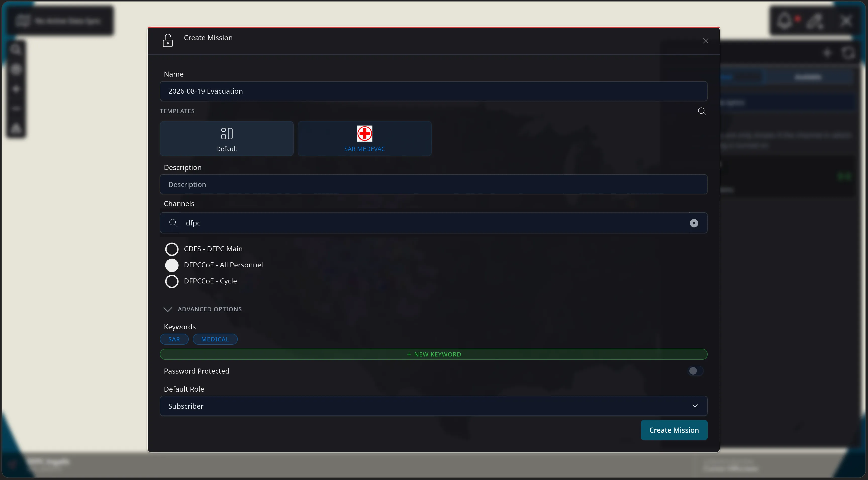Viewport: 868px width, 480px height.
Task: Close the Create Mission dialog
Action: point(706,41)
